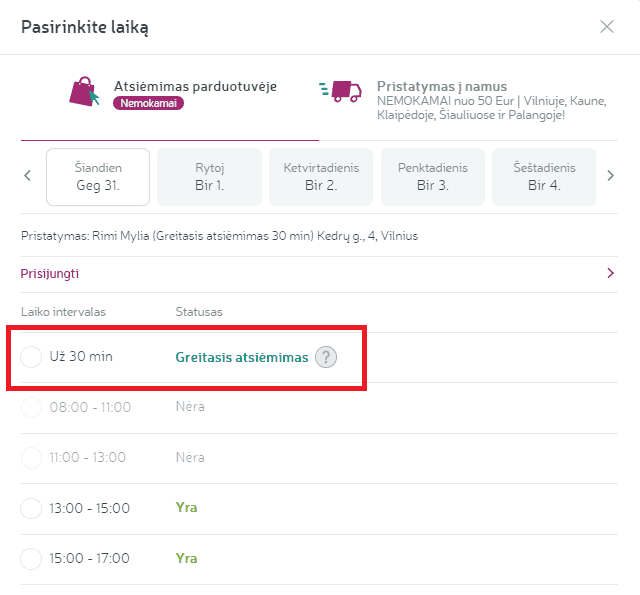Click the delivery truck icon
Screen dimensions: 640x595
[x=340, y=91]
